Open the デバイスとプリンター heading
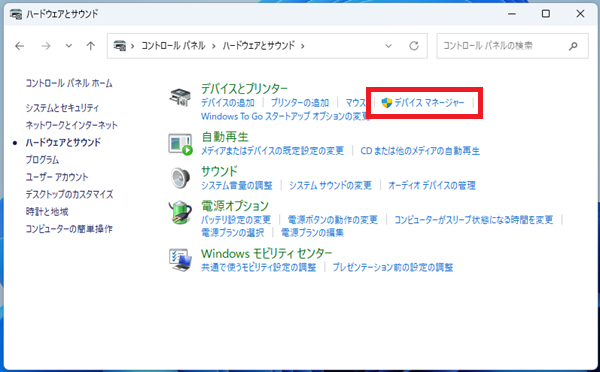This screenshot has width=600, height=372. 244,89
